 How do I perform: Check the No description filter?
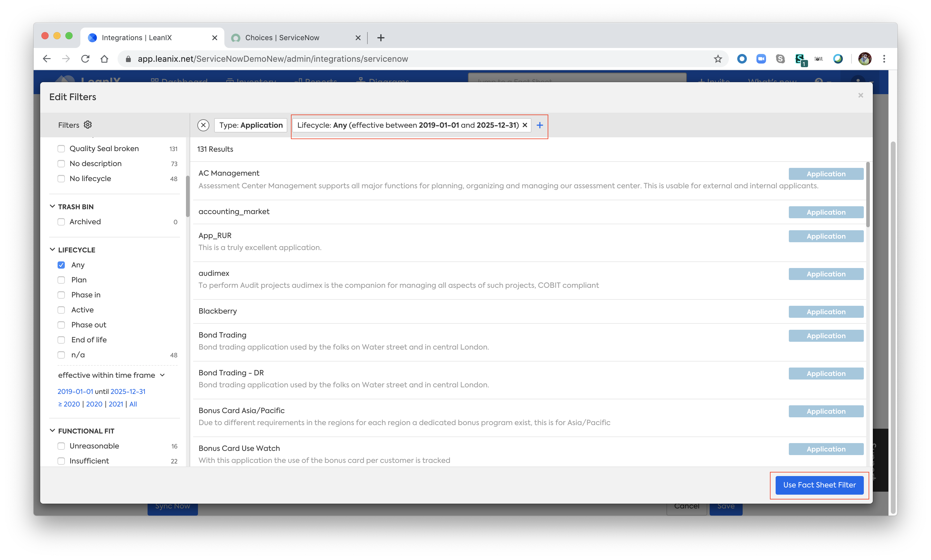click(61, 164)
